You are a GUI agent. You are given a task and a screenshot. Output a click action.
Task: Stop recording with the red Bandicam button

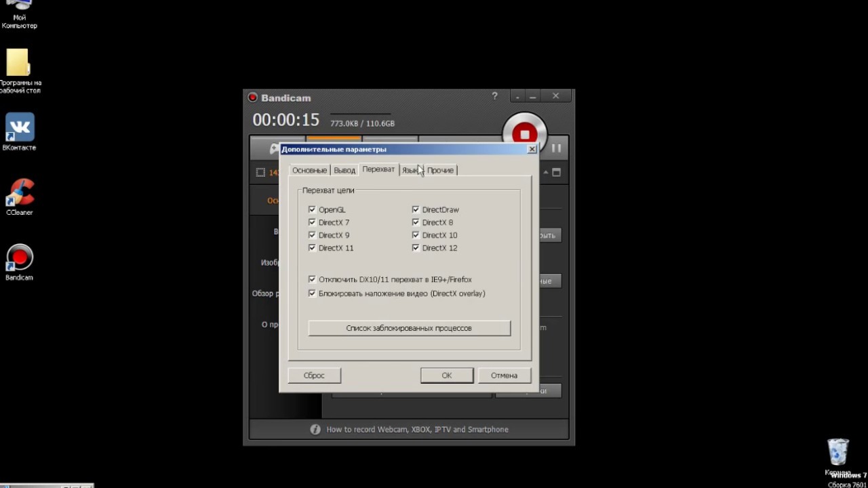click(x=524, y=134)
